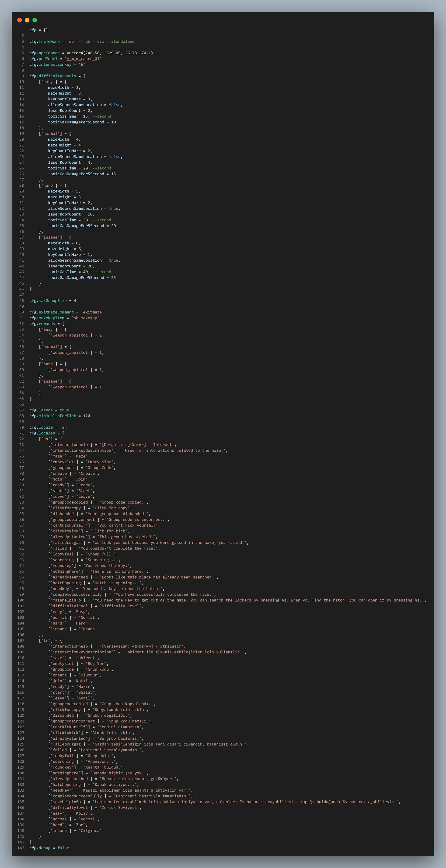The height and width of the screenshot is (868, 446).
Task: Click the vector4 coordinates on line 5
Action: point(110,53)
